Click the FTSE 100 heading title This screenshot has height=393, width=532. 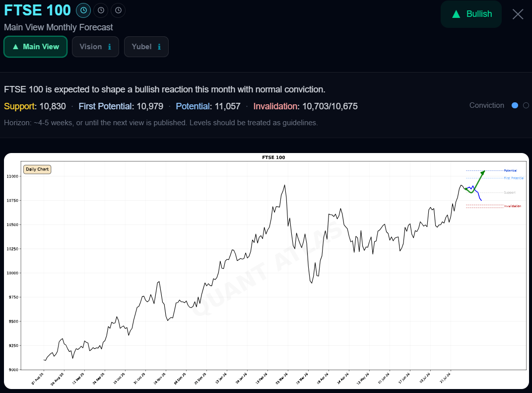[37, 10]
